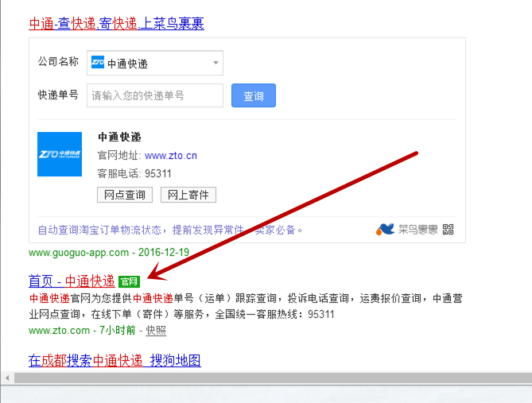Expand the 公司名称 company dropdown
532x403 pixels.
pos(155,63)
